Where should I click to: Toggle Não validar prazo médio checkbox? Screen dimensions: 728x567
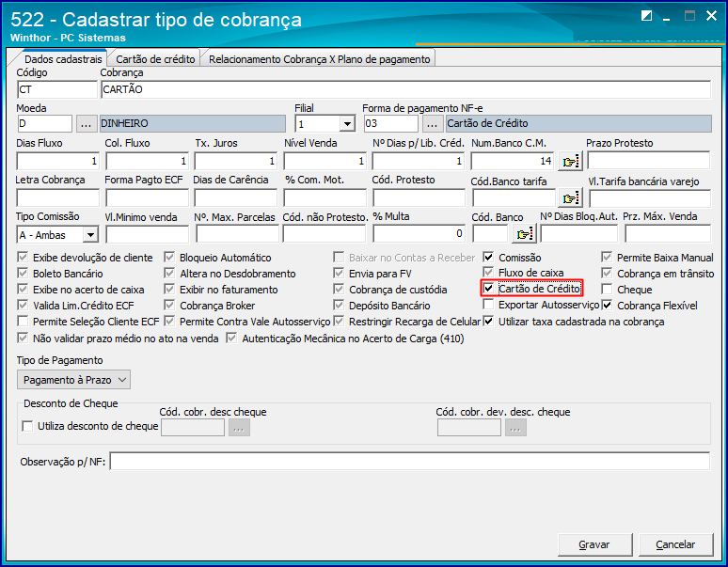coord(23,338)
